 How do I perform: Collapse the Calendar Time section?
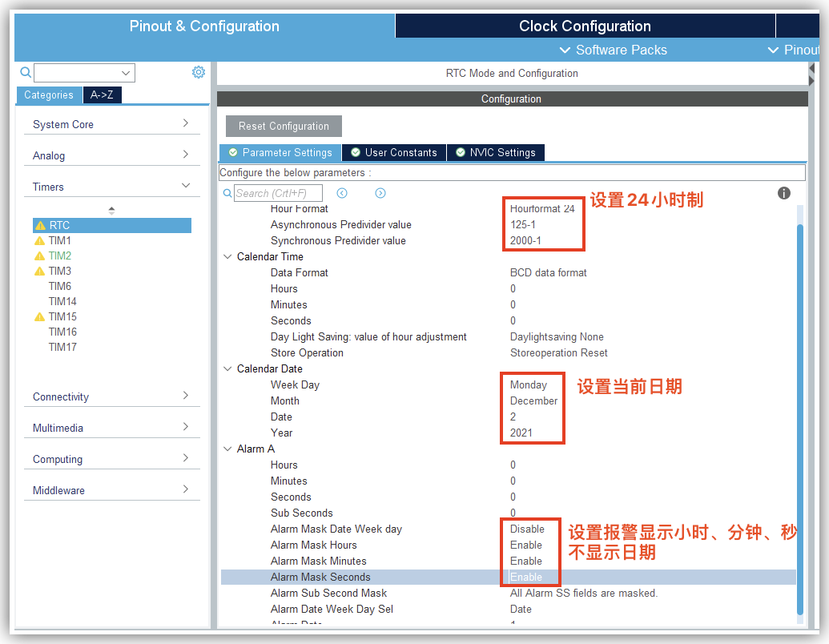tap(227, 257)
